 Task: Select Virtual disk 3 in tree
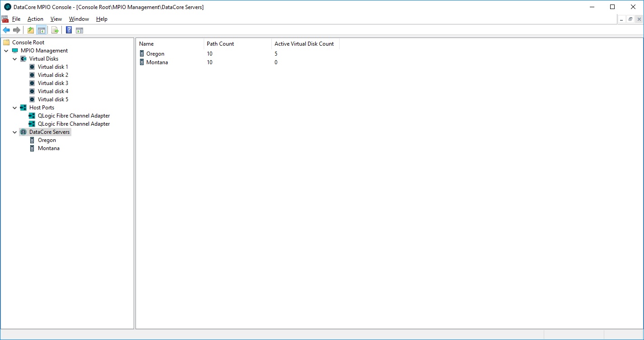(53, 83)
